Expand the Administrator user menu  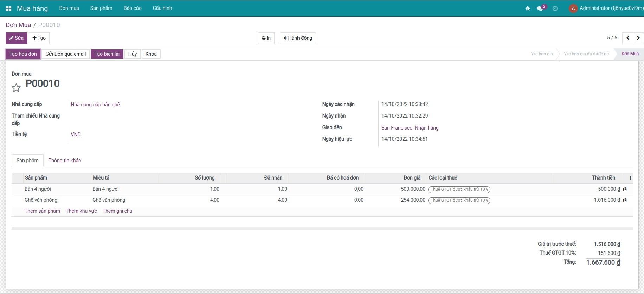click(x=606, y=8)
